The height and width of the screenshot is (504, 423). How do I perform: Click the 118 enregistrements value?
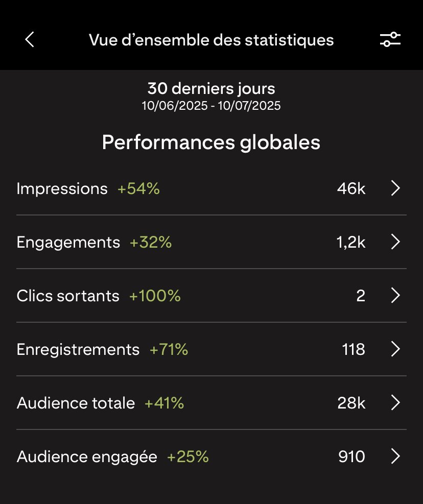[x=354, y=349]
